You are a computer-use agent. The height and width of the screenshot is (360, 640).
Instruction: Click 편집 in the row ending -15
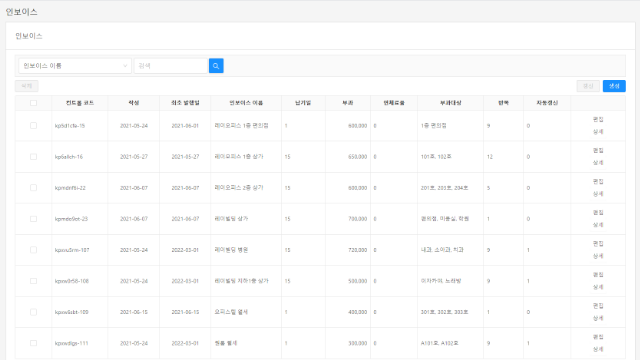coord(598,120)
